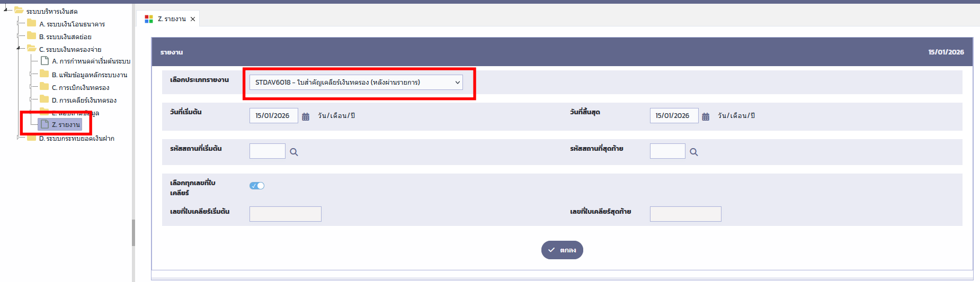Open the report type dropdown STDAV6018
Image resolution: width=980 pixels, height=282 pixels.
click(356, 83)
